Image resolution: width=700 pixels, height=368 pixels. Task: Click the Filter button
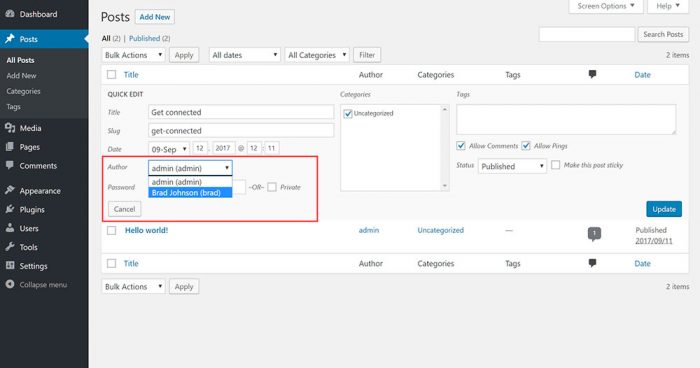point(367,55)
